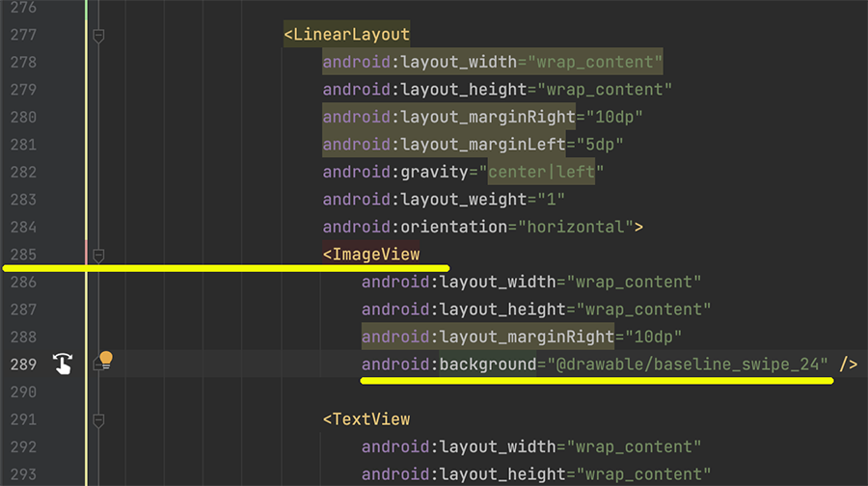Click the "center|left" gravity value
The image size is (868, 486).
tap(541, 172)
